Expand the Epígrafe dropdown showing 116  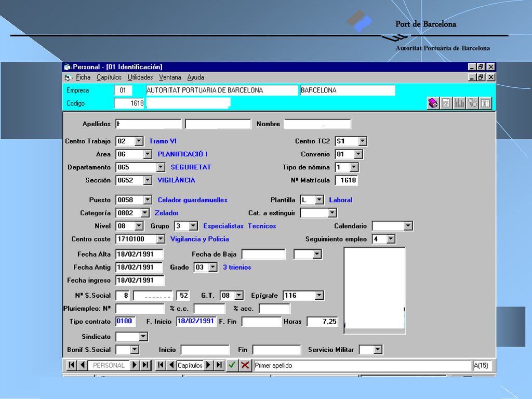(x=319, y=296)
